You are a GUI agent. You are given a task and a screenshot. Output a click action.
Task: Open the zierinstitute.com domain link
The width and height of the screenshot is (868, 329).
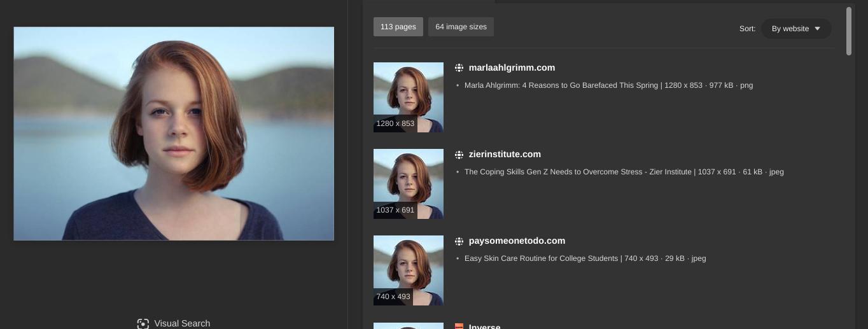pyautogui.click(x=505, y=154)
